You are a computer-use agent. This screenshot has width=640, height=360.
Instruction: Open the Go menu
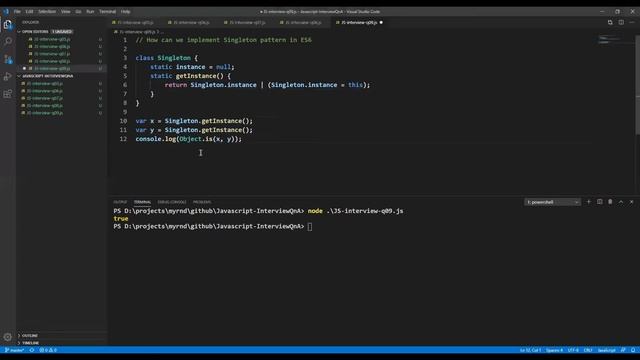78,11
